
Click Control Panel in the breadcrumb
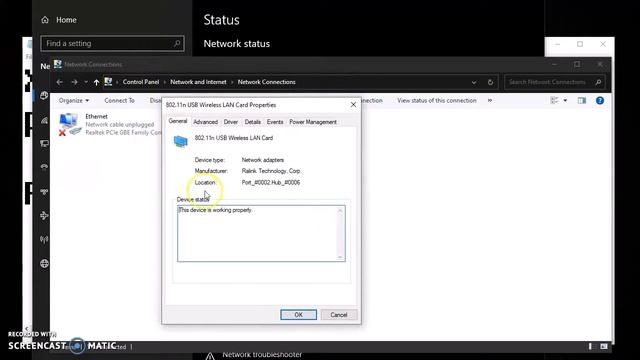141,82
